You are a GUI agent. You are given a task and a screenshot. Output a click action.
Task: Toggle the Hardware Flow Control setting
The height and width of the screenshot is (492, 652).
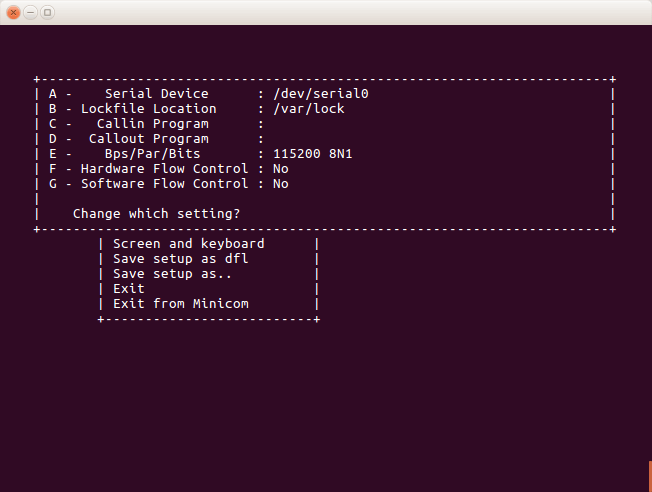(168, 168)
